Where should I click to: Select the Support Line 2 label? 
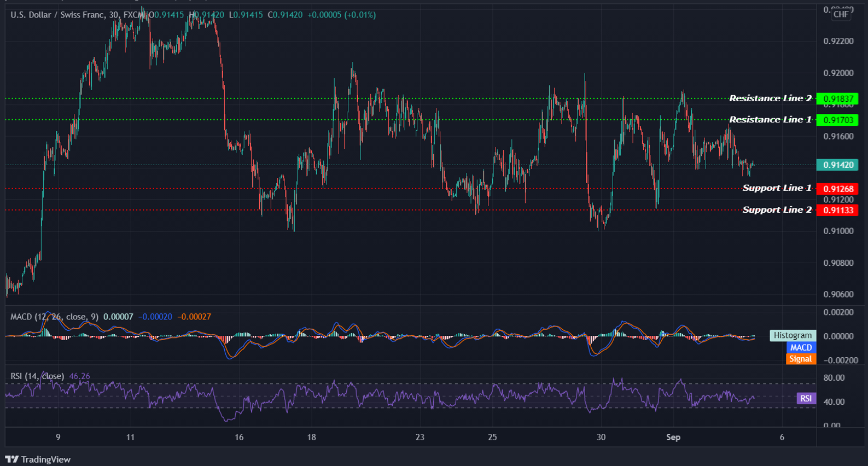[x=777, y=210]
